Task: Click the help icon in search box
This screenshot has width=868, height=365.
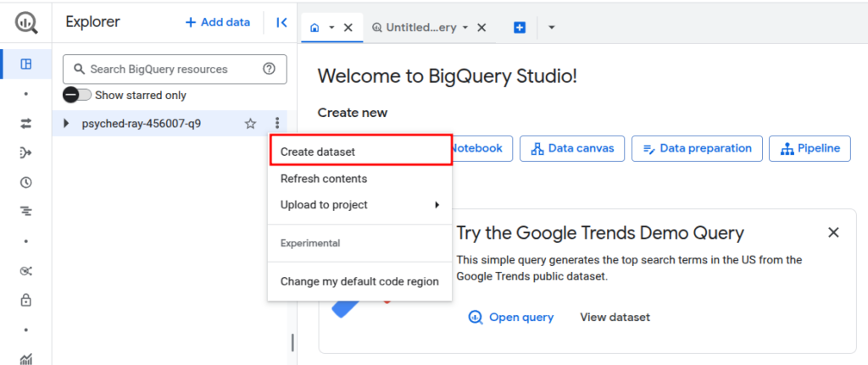Action: (269, 69)
